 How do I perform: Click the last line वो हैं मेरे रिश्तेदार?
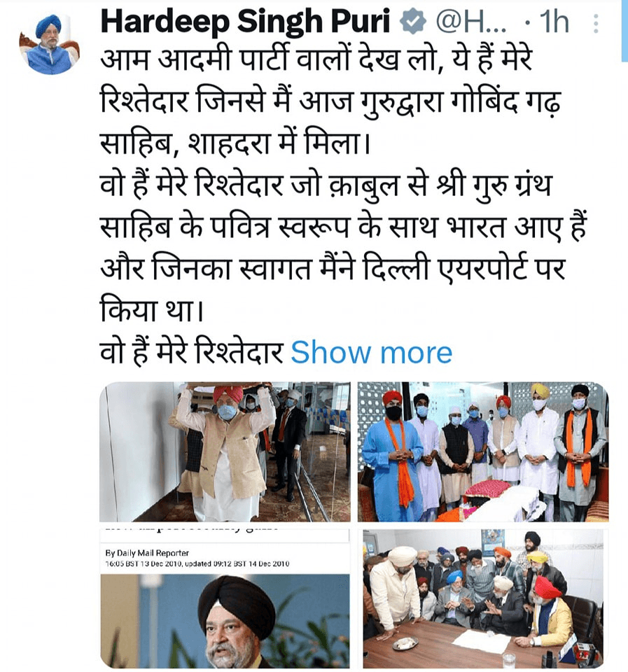[x=192, y=353]
